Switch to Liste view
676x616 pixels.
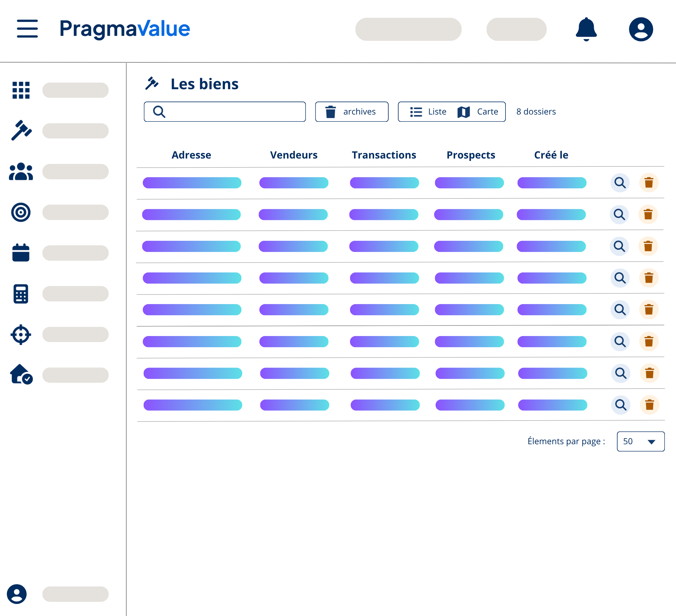pos(429,112)
